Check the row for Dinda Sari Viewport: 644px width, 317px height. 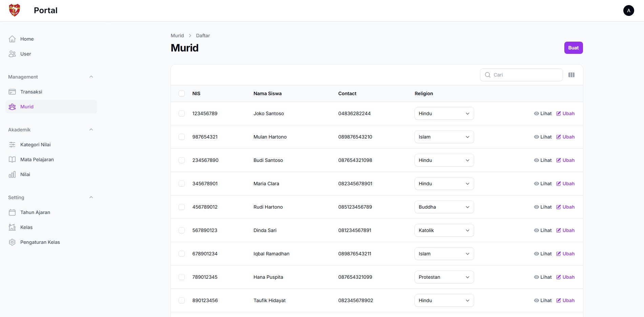point(182,230)
